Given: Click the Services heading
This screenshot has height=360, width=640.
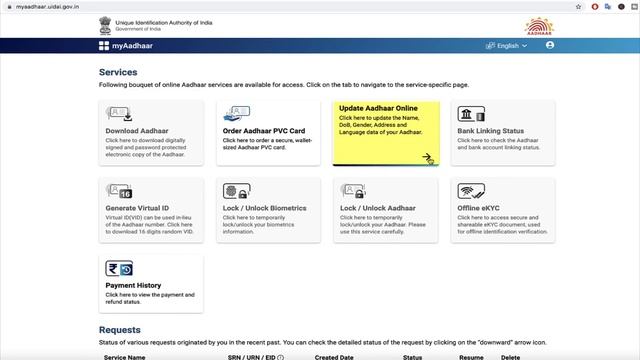Looking at the screenshot, I should (118, 72).
